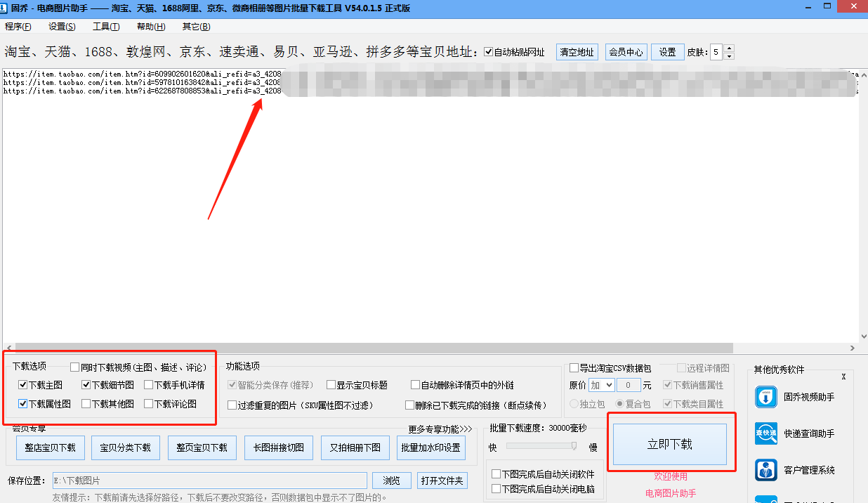Viewport: 868px width, 503px height.
Task: Decrease the 皮肤 number with down arrow
Action: pyautogui.click(x=728, y=55)
